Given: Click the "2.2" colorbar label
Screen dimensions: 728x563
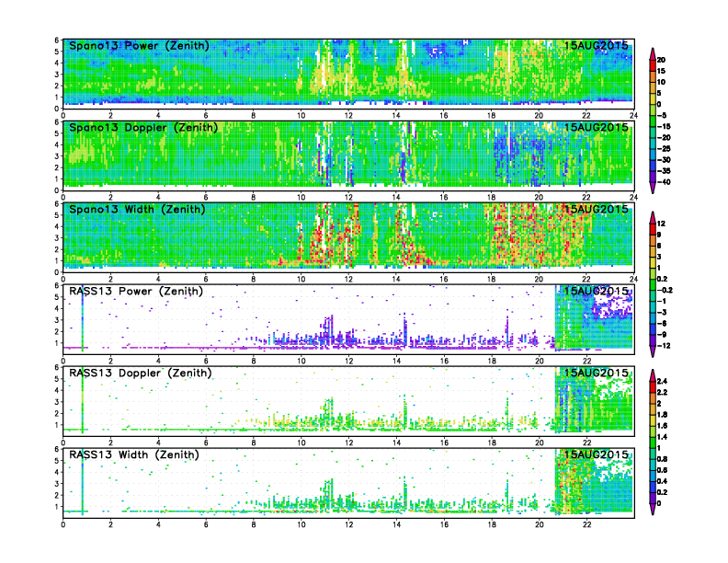Looking at the screenshot, I should 663,392.
